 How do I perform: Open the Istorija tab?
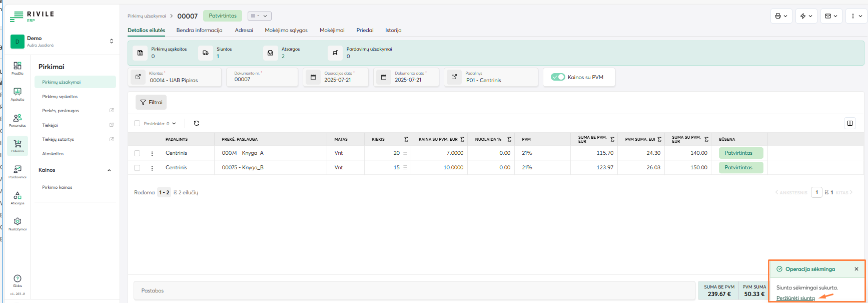point(393,31)
